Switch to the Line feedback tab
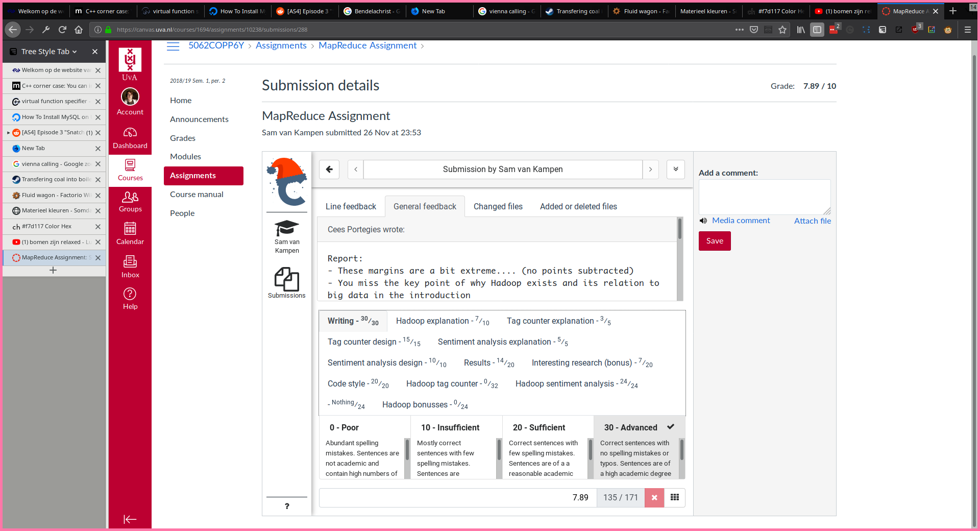 click(351, 206)
